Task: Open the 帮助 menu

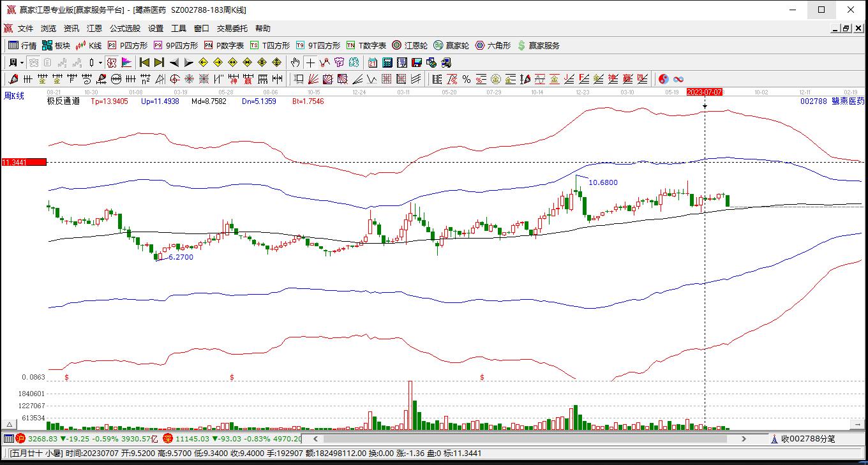Action: (x=263, y=28)
